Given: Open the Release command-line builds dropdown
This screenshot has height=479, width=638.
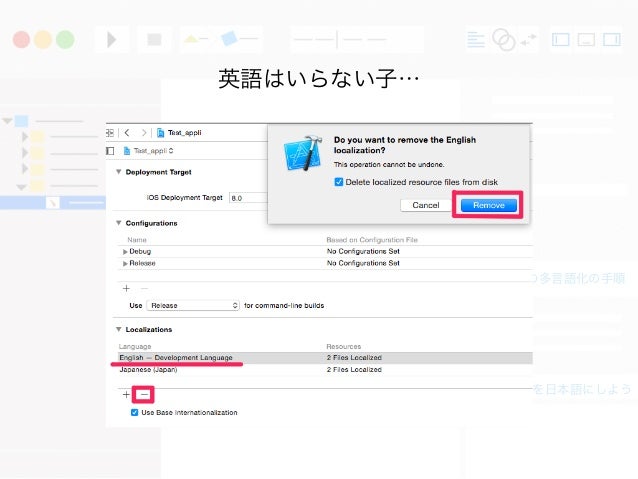Looking at the screenshot, I should coord(193,305).
